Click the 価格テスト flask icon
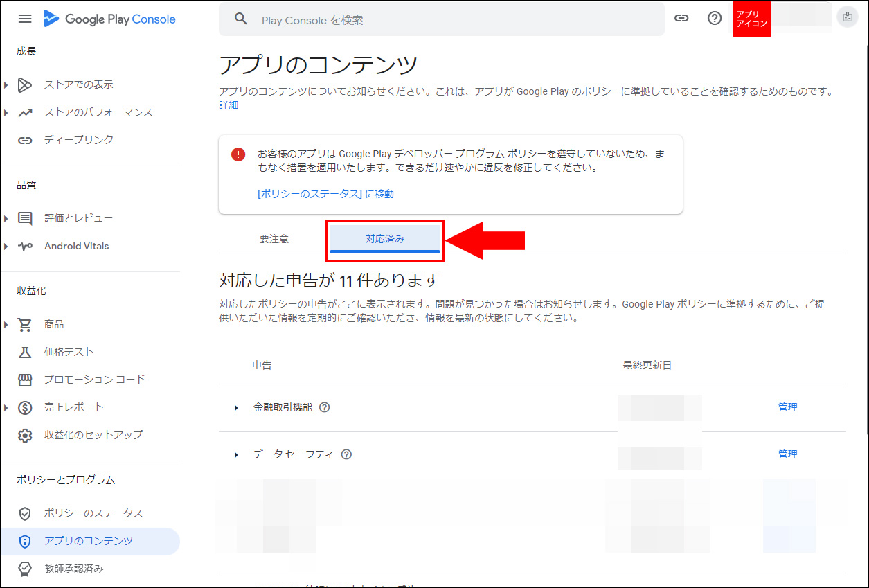Image resolution: width=869 pixels, height=588 pixels. pyautogui.click(x=25, y=352)
